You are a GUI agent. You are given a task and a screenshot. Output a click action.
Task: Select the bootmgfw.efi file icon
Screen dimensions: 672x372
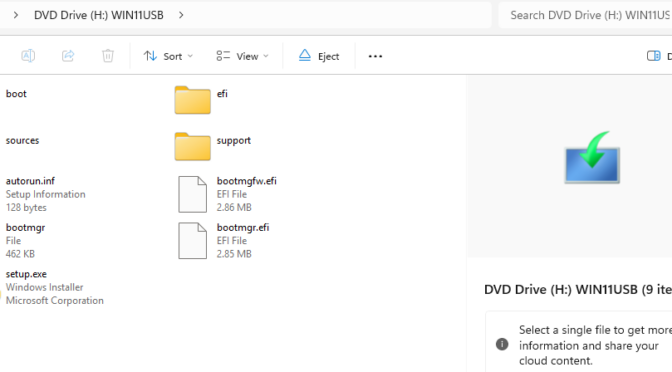192,194
